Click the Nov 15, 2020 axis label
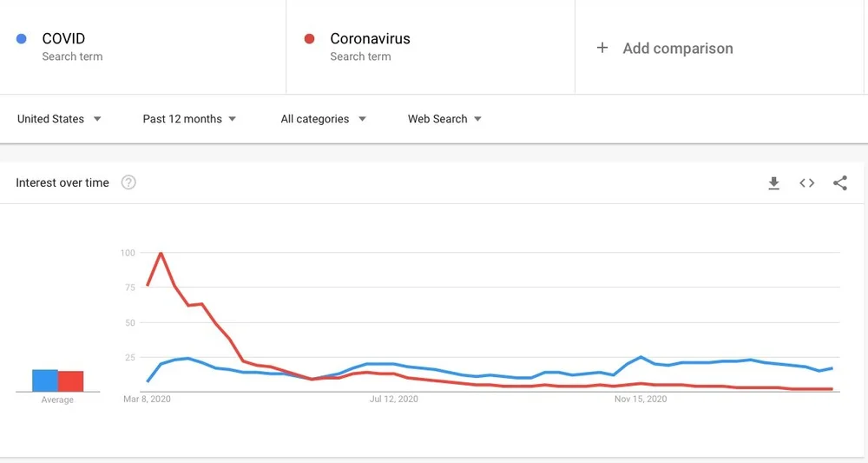 pyautogui.click(x=641, y=399)
